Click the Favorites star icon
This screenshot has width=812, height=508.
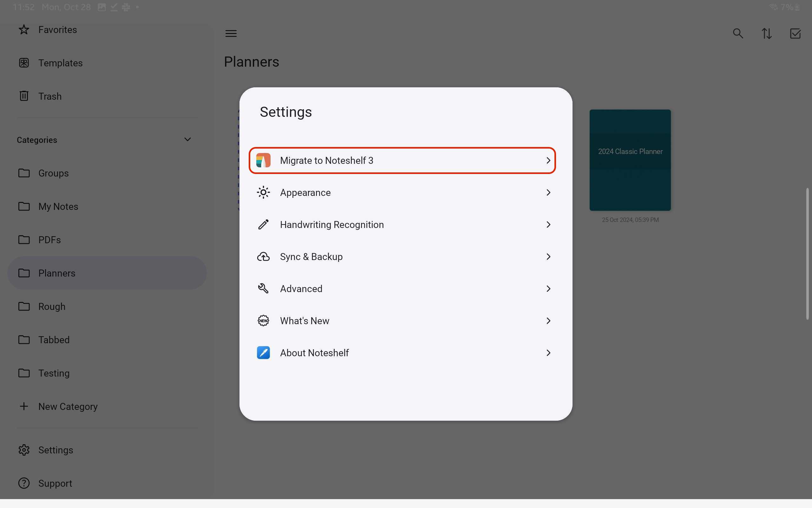tap(24, 30)
